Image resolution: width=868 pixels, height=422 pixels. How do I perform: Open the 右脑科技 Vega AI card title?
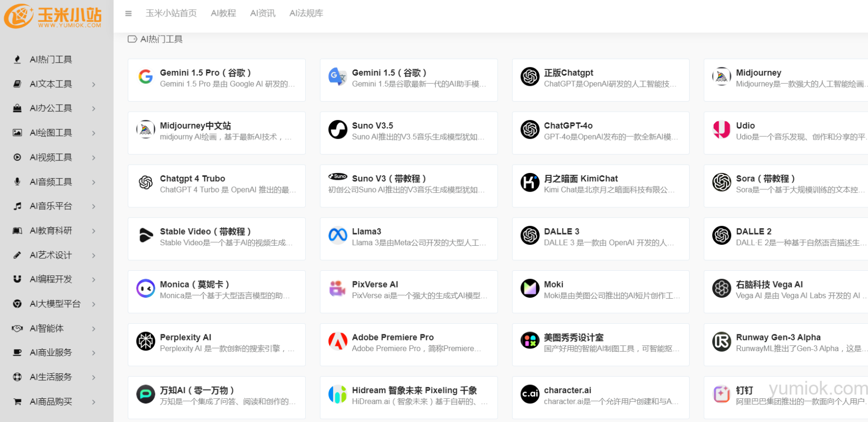769,285
